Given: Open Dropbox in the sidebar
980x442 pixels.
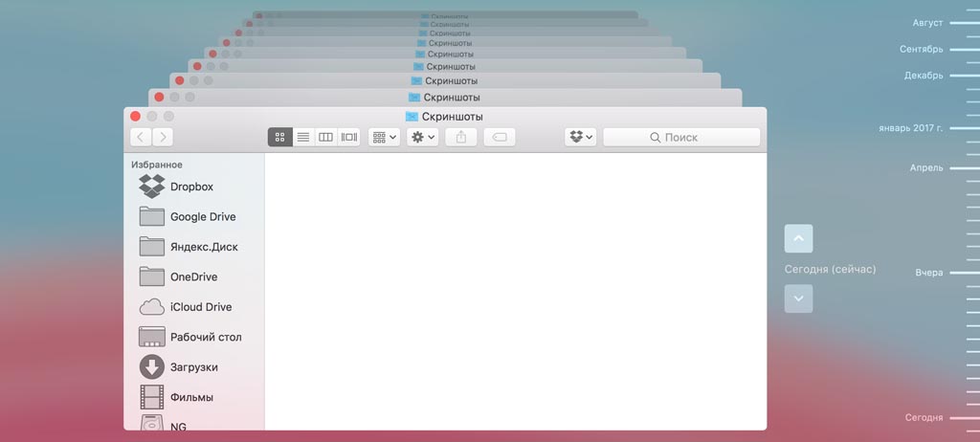Looking at the screenshot, I should point(190,187).
